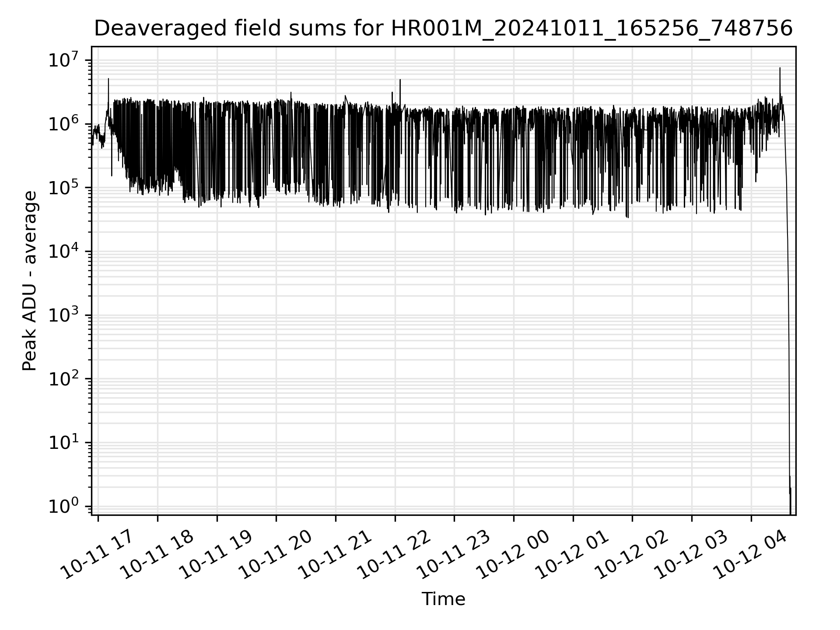Click the x tick label '10-11 21'

click(334, 555)
